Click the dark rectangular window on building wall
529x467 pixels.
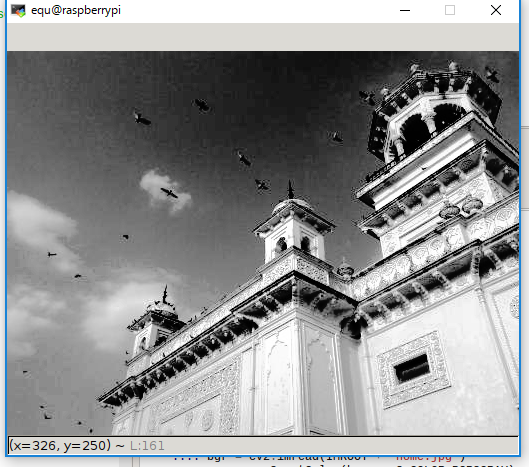412,368
